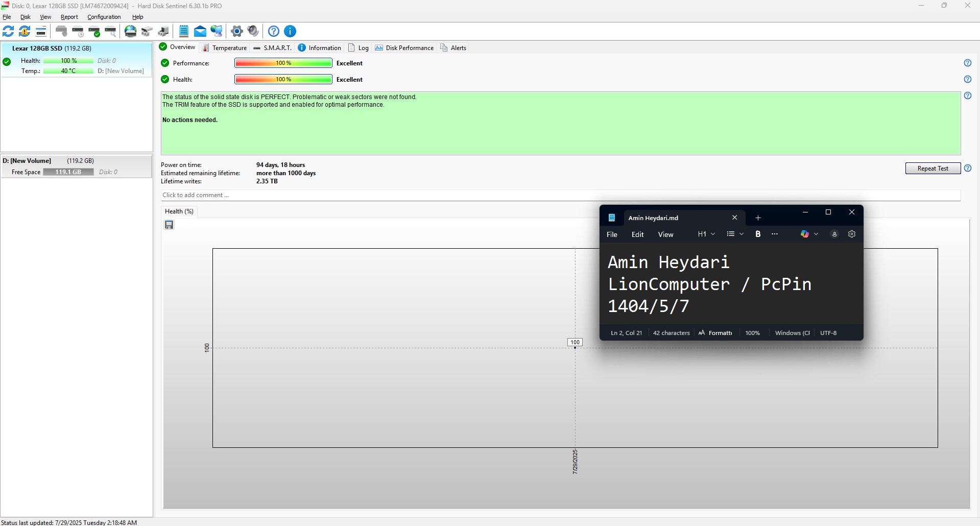Open the Configuration menu
The image size is (980, 526).
coord(104,17)
